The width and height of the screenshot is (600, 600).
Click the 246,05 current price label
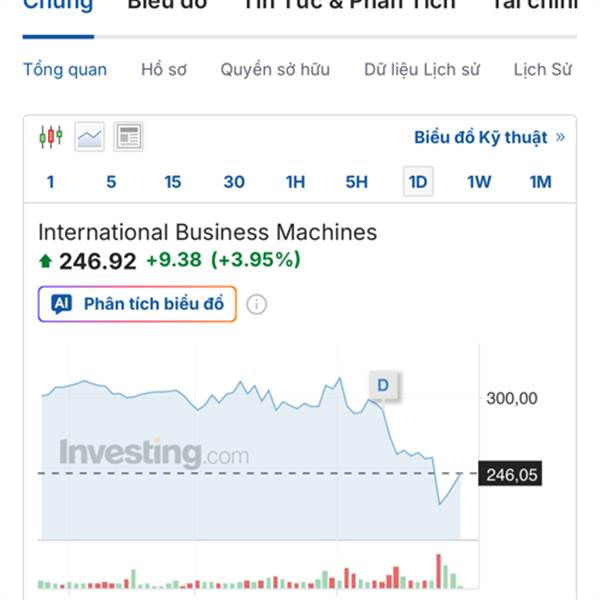[512, 475]
